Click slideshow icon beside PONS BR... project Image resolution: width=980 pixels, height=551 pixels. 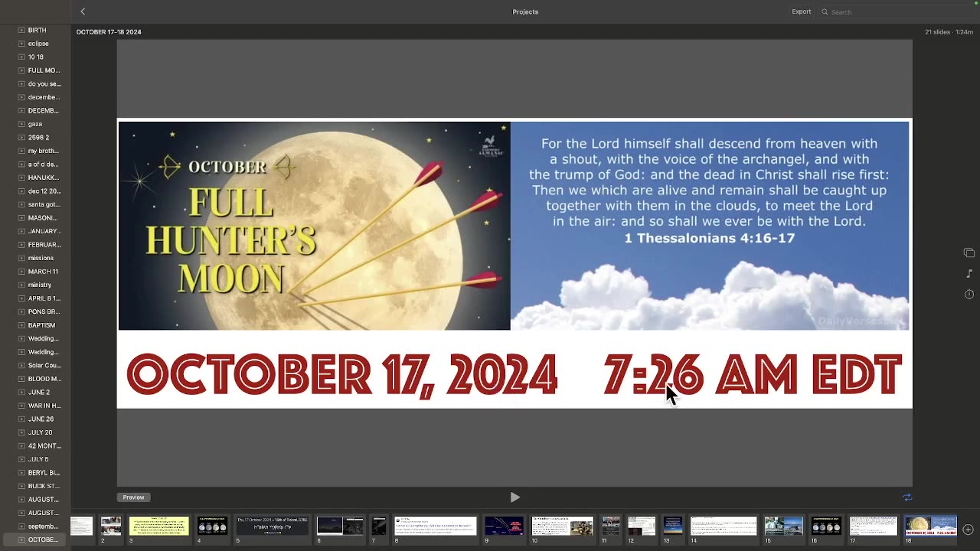21,311
